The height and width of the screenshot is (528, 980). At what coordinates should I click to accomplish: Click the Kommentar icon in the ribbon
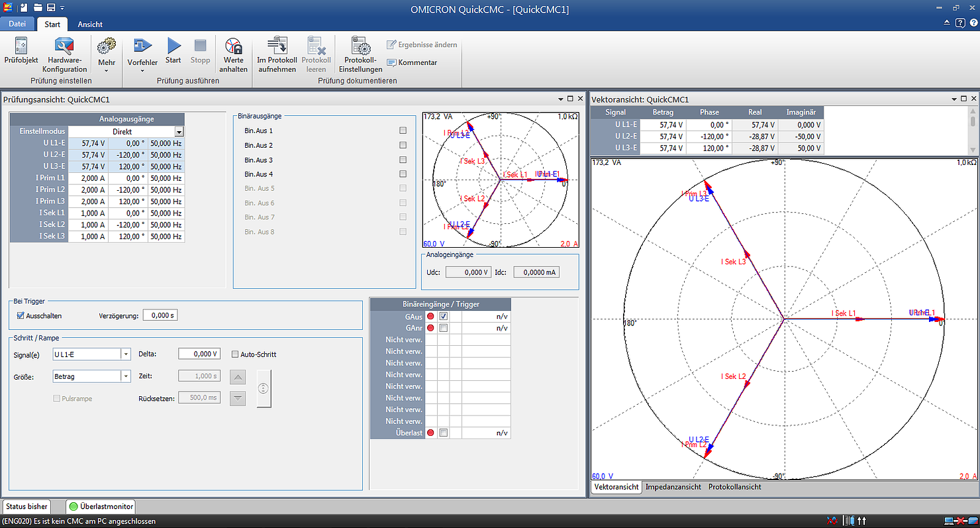coord(391,62)
